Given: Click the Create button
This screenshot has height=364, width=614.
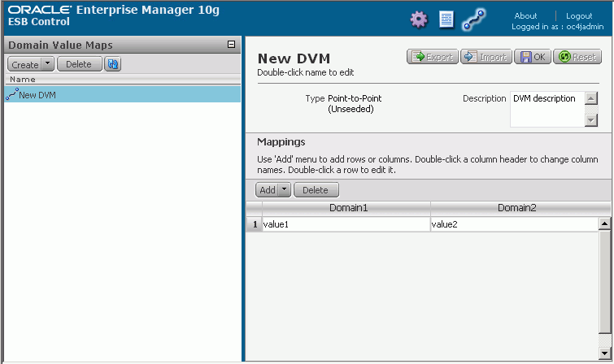Looking at the screenshot, I should tap(24, 64).
